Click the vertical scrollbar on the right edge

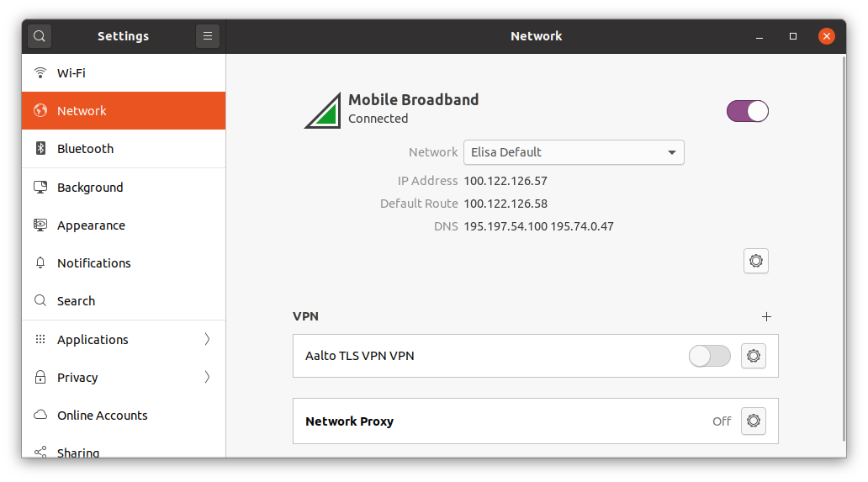(843, 252)
